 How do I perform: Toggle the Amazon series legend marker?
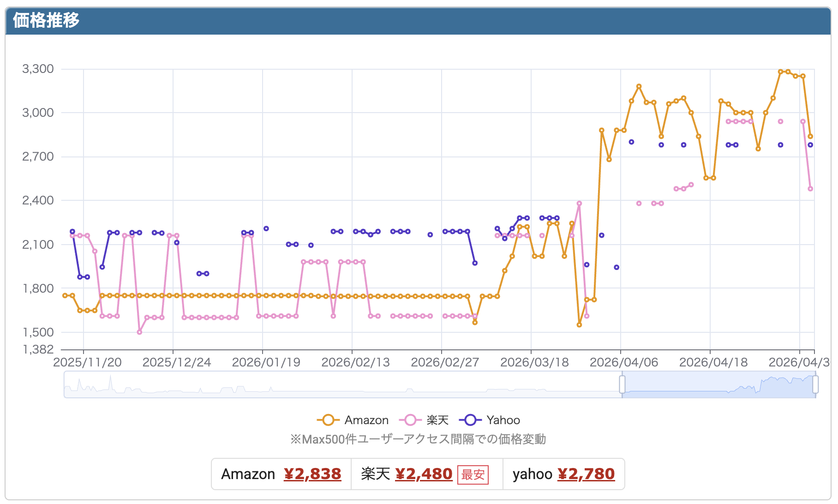pyautogui.click(x=328, y=420)
